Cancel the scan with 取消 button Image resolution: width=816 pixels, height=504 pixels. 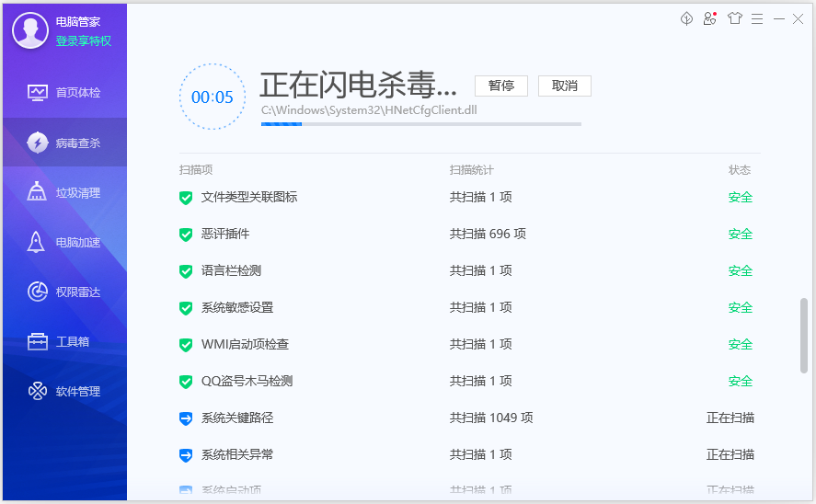[564, 86]
